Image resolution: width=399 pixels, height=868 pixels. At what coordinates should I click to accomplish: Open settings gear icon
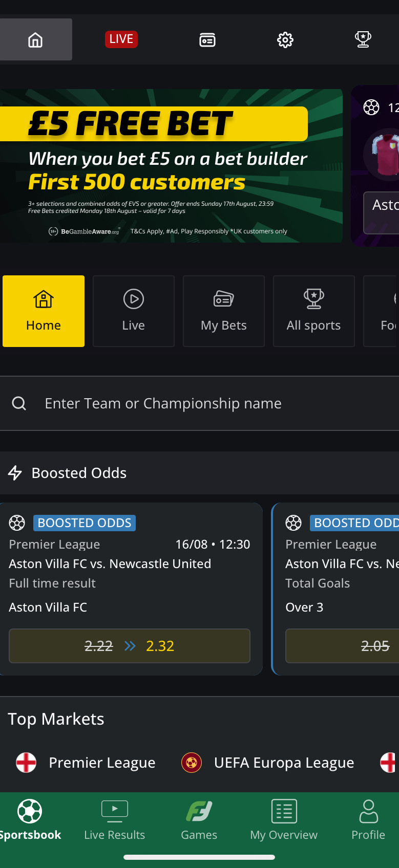pos(285,40)
